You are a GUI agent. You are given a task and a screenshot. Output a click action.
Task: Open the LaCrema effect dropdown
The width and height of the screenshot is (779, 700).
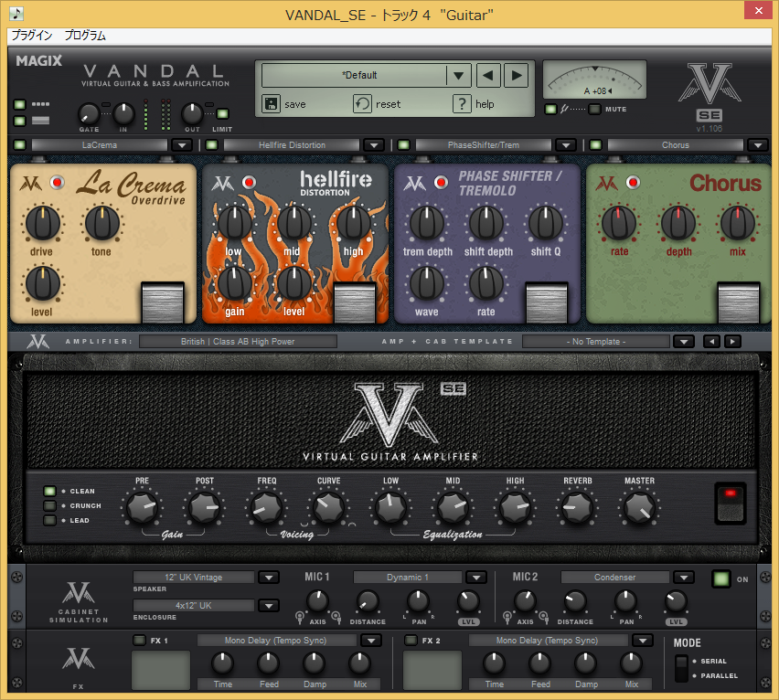[x=182, y=145]
